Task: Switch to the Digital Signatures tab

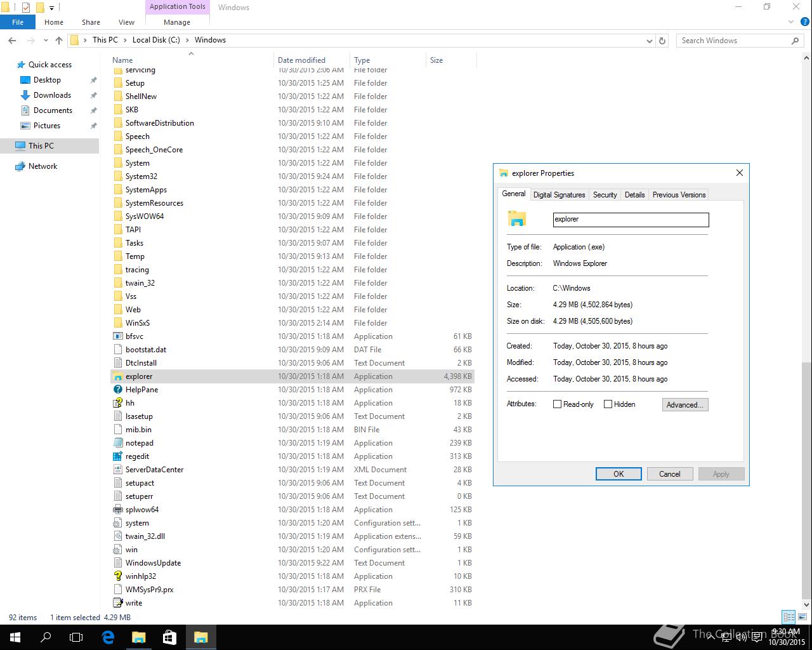Action: point(560,195)
